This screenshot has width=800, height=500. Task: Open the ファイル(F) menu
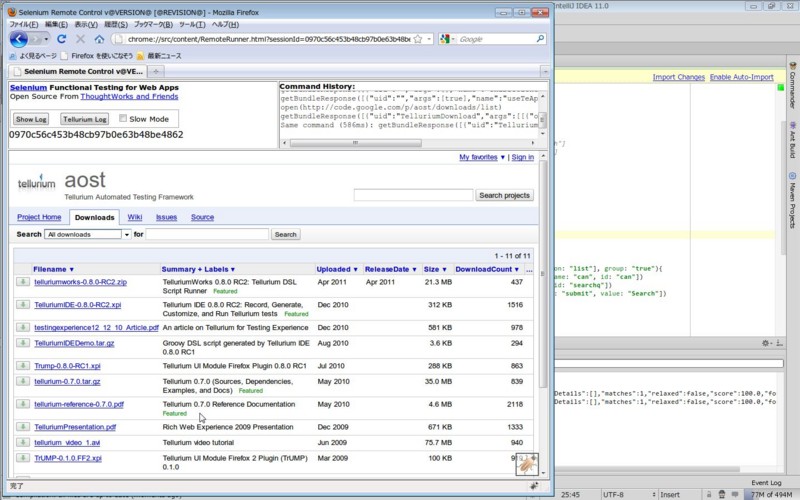tap(23, 24)
